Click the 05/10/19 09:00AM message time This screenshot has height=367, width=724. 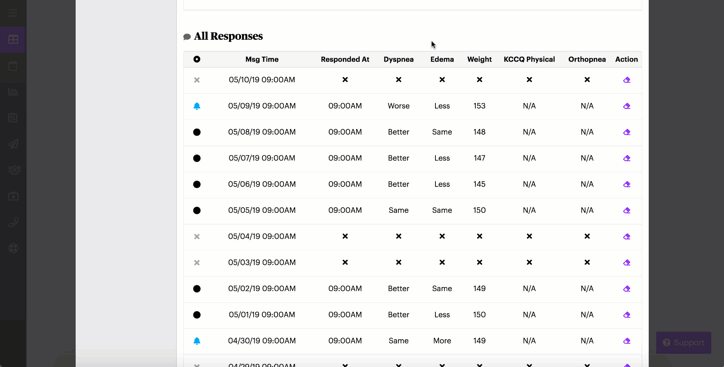coord(262,80)
